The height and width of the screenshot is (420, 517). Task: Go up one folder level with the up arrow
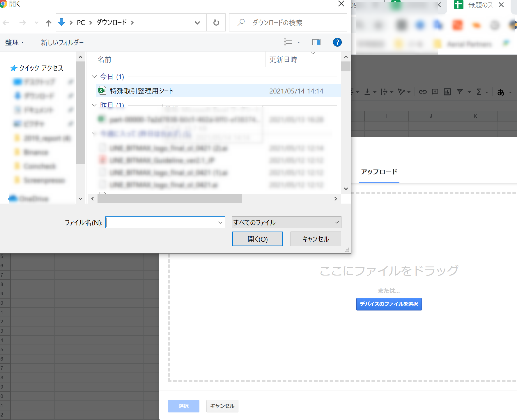(49, 23)
